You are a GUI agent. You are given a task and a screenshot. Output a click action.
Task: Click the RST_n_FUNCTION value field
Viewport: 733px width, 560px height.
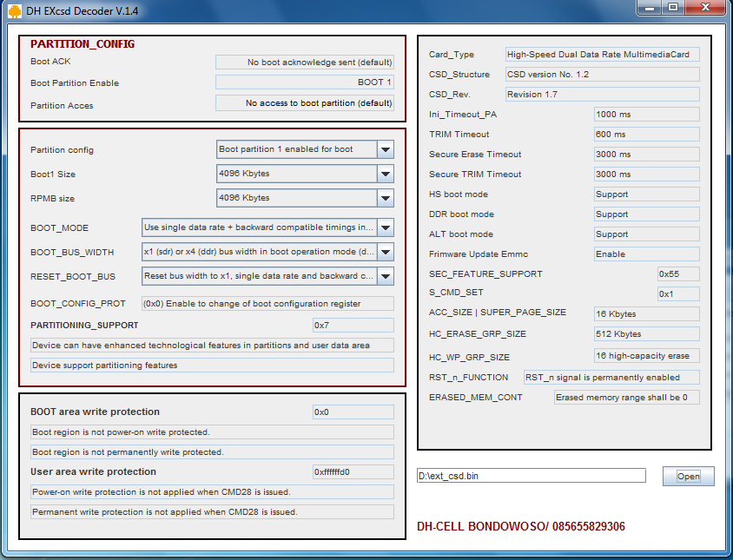(x=611, y=377)
